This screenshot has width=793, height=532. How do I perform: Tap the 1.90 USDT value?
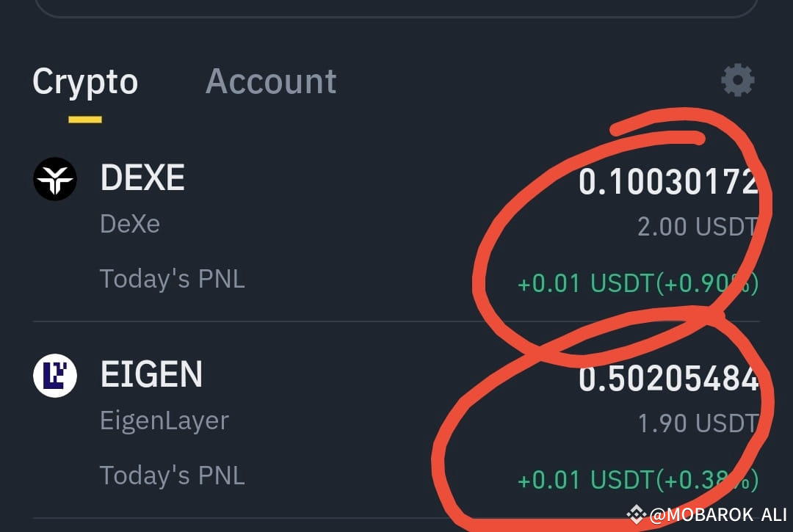[x=698, y=423]
